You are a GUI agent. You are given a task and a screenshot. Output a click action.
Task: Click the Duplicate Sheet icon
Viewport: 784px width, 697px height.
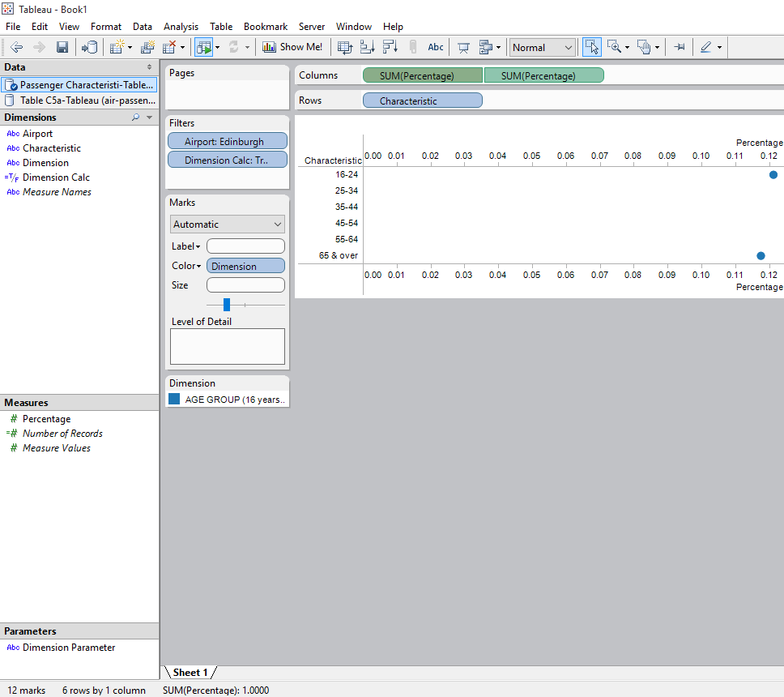click(x=147, y=47)
